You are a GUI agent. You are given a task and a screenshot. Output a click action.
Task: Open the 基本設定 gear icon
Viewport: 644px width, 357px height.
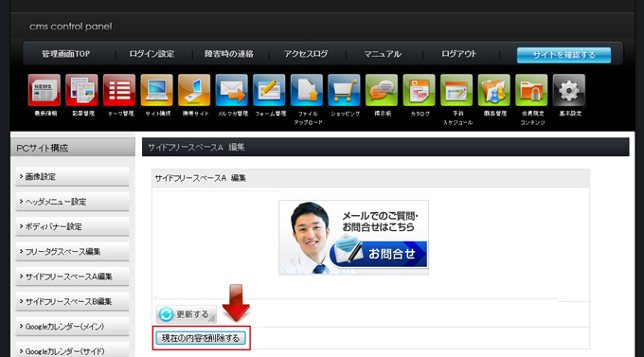(569, 90)
